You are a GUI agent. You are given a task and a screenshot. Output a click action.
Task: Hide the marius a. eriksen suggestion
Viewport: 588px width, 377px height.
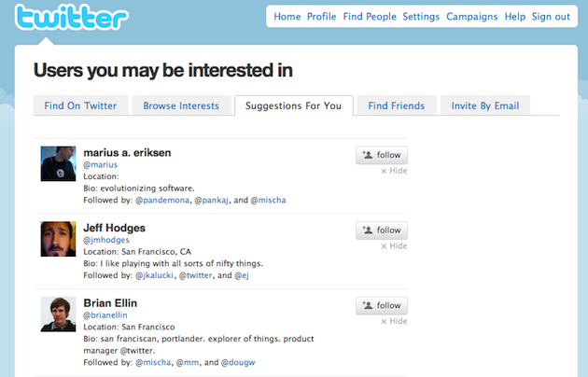394,171
